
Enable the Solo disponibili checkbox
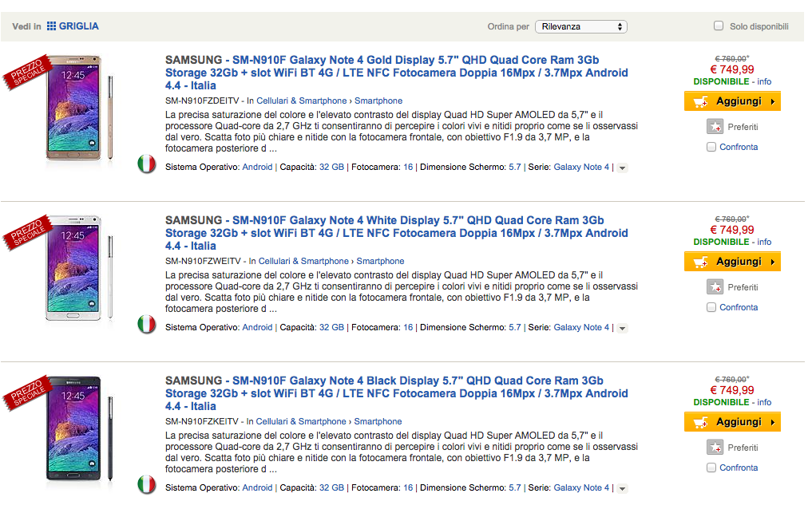[719, 26]
